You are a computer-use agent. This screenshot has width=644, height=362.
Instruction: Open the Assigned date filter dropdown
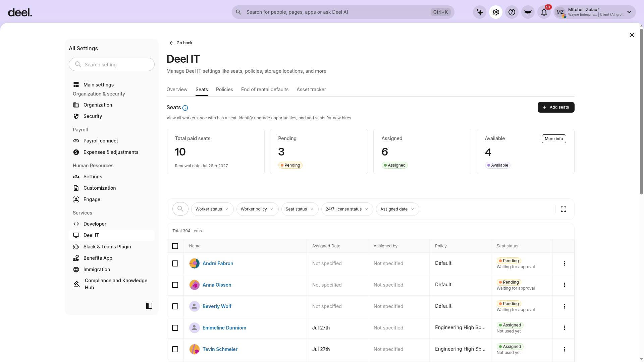click(397, 209)
